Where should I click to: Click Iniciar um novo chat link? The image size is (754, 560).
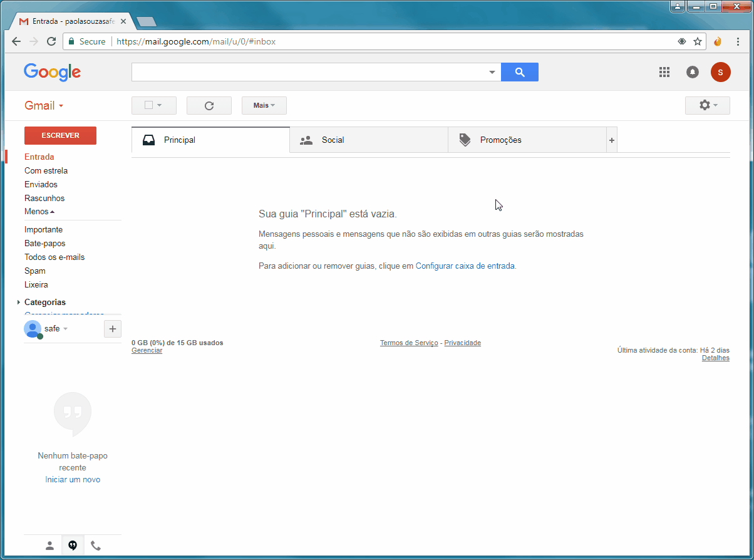[x=73, y=480]
